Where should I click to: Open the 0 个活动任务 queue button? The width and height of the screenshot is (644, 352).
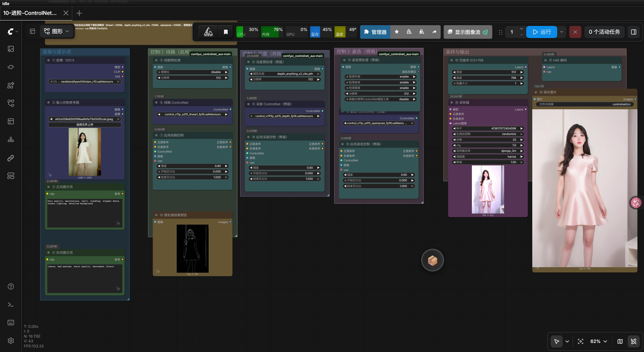click(x=604, y=32)
